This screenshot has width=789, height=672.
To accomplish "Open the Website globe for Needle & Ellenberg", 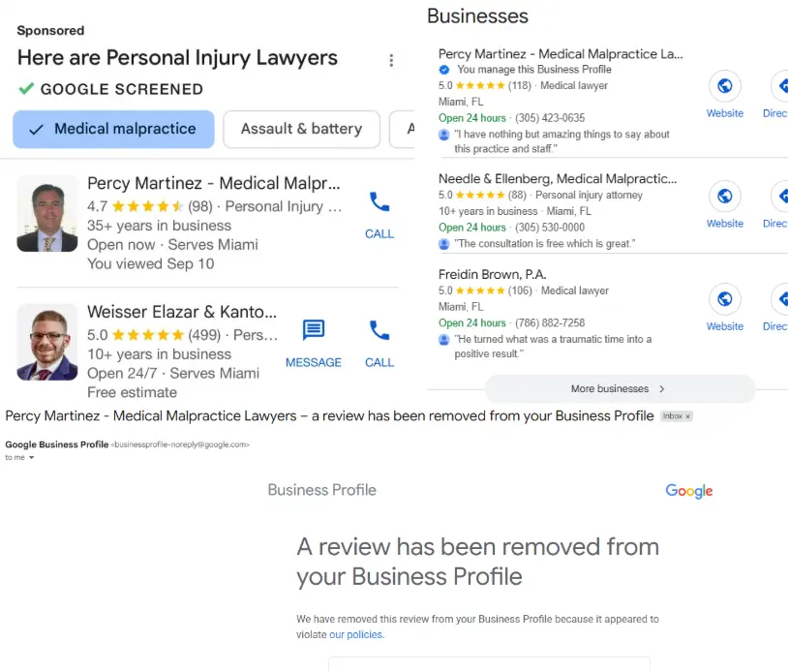I will (724, 197).
